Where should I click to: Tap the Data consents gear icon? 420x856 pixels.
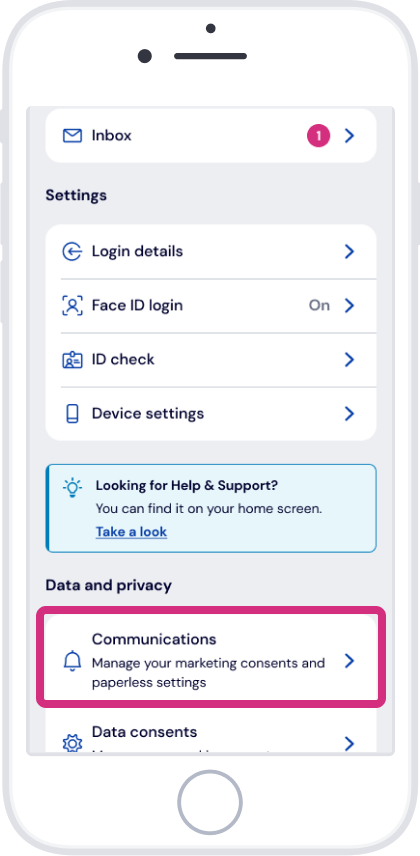pos(72,744)
